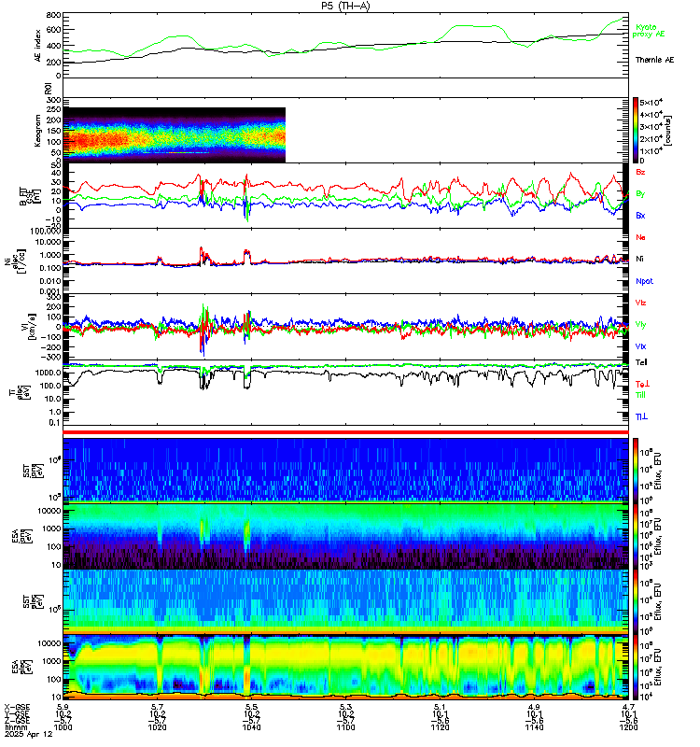This screenshot has height=747, width=700.
Task: Click the ESA electrons panel Eflux color bar
Action: coord(636,668)
